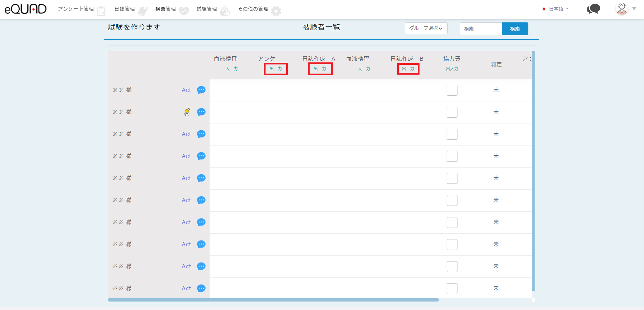This screenshot has width=644, height=310.
Task: Open message bubble in the last row
Action: click(201, 288)
